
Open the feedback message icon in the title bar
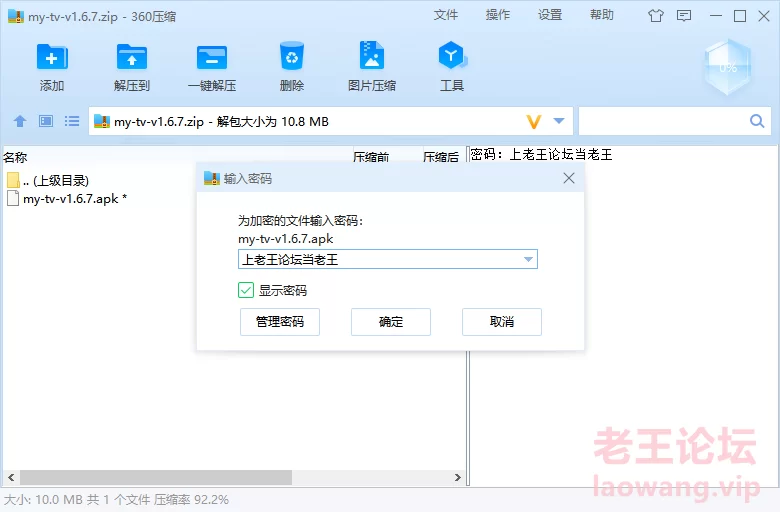click(x=684, y=16)
